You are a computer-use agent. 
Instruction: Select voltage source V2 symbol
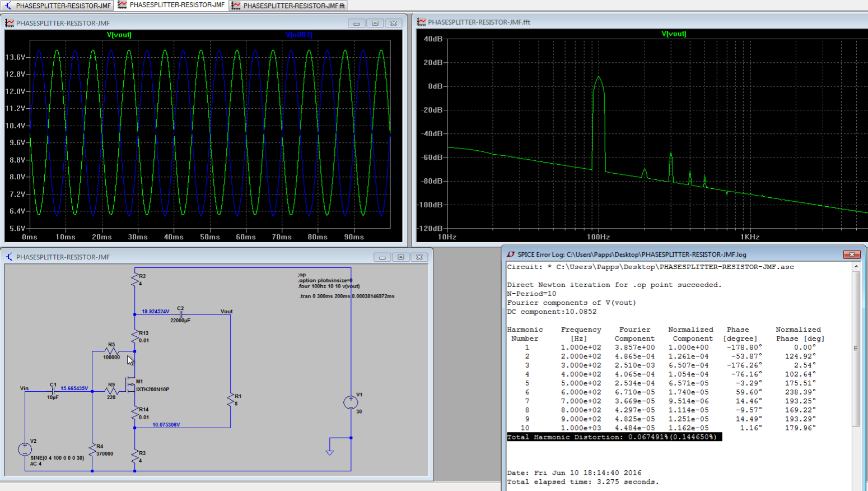coord(25,449)
